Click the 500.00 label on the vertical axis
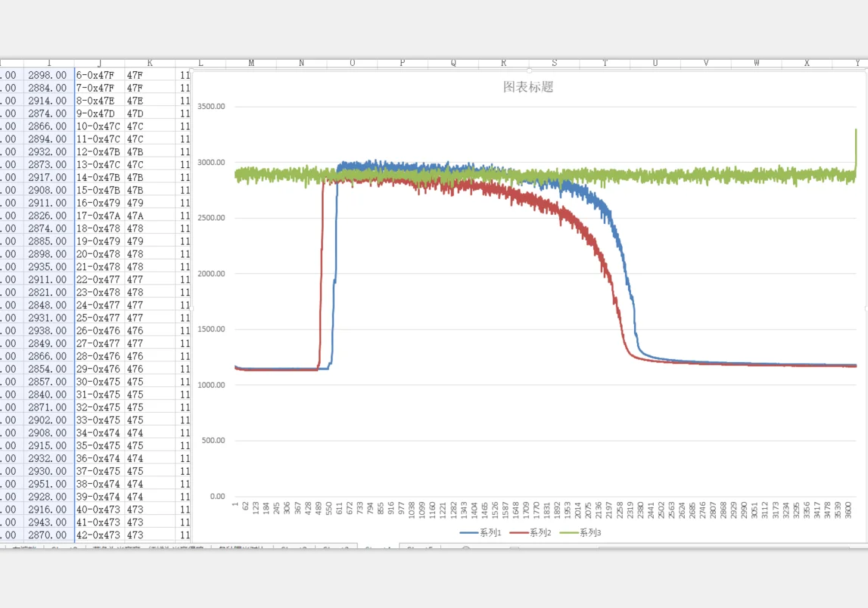This screenshot has width=868, height=608. [213, 440]
